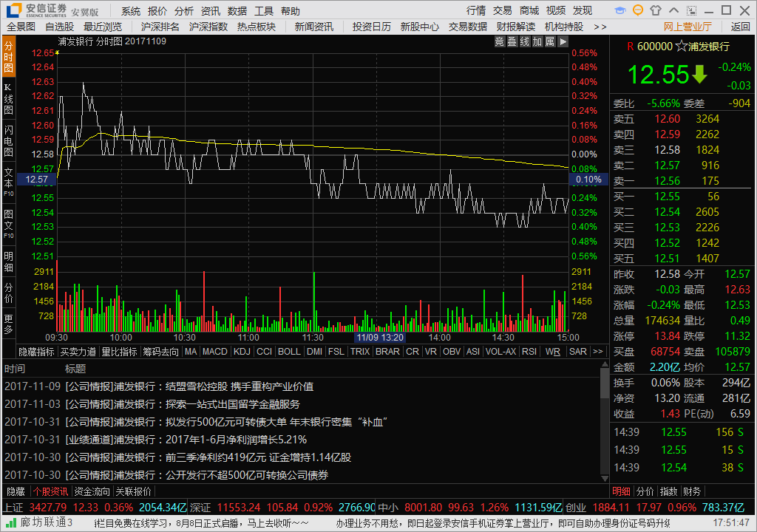757x532 pixels.
Task: Open the 帮助 menu
Action: click(x=291, y=11)
